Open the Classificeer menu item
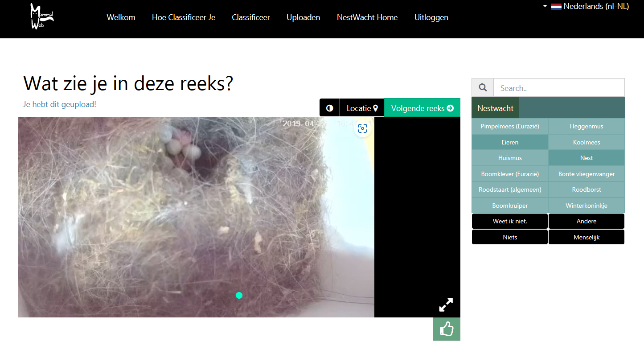Image resolution: width=644 pixels, height=358 pixels. [x=251, y=17]
